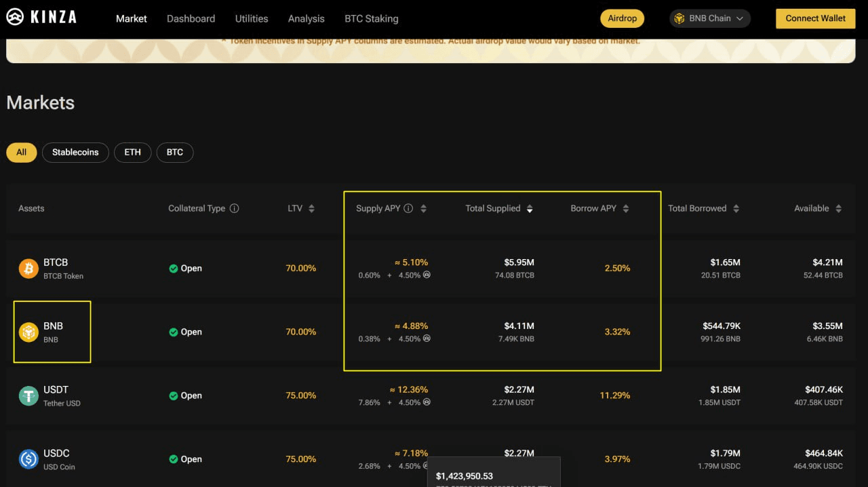Click the Airdrop button
868x487 pixels.
pos(622,18)
